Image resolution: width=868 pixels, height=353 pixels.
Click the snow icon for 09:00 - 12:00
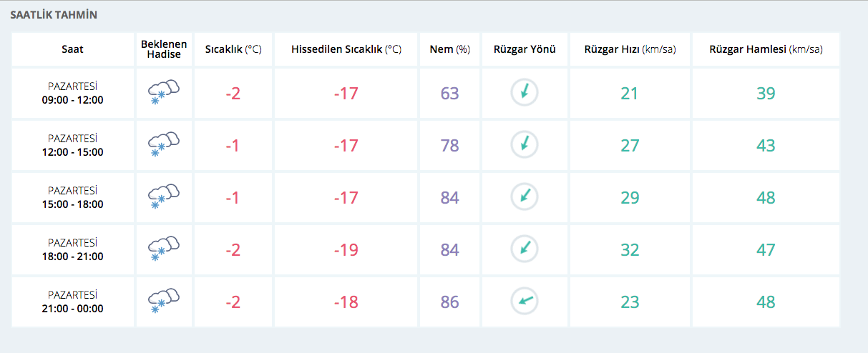163,93
